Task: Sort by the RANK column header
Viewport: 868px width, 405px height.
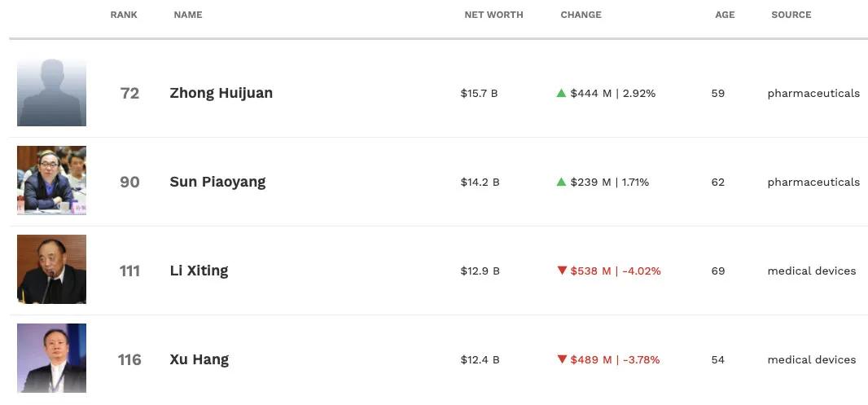Action: [124, 15]
